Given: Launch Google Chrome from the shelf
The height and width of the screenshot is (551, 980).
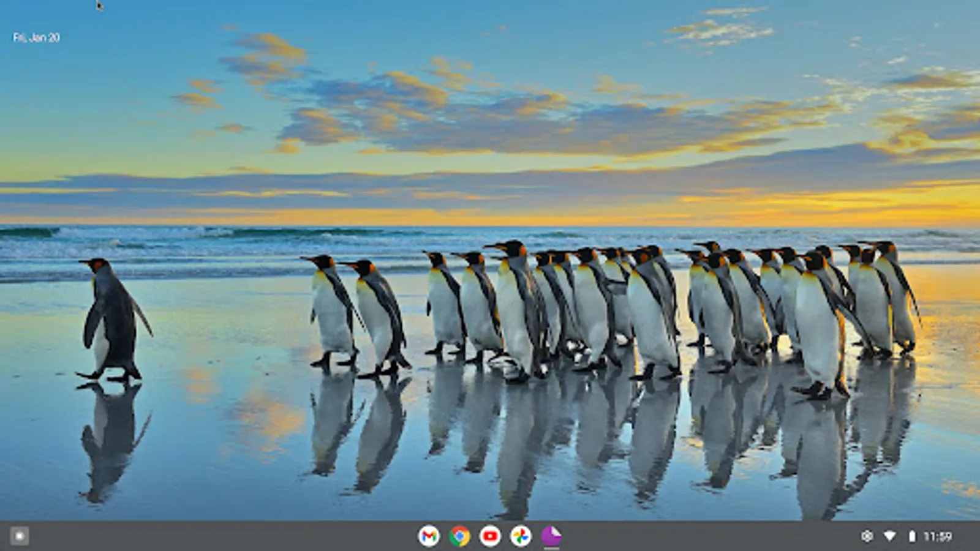Looking at the screenshot, I should click(459, 536).
